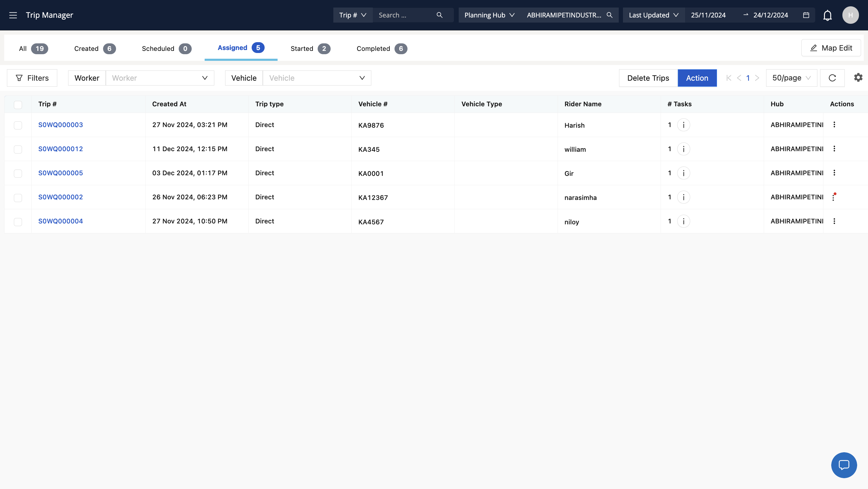Viewport: 868px width, 489px height.
Task: Open trip link S0WQ000005
Action: 61,173
